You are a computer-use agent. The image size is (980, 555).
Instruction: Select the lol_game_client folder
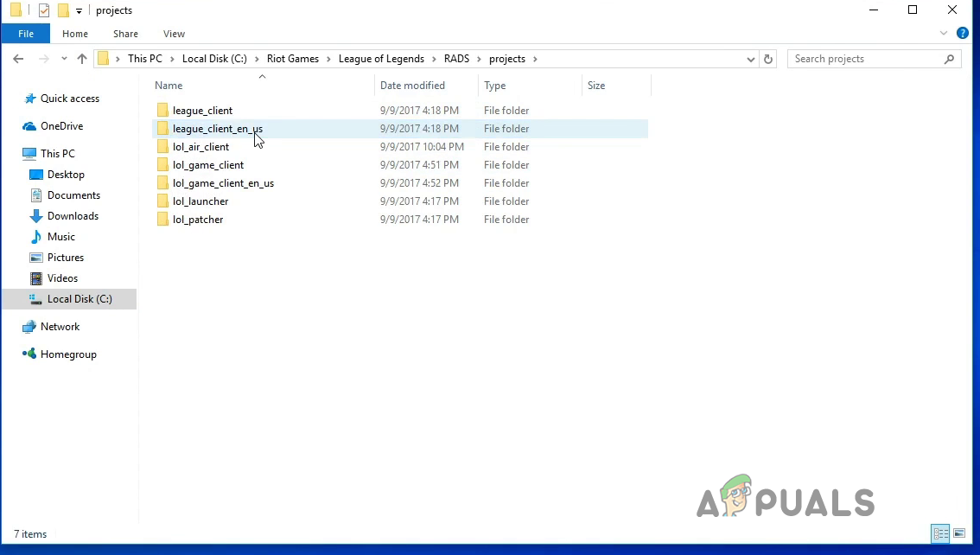[x=208, y=165]
